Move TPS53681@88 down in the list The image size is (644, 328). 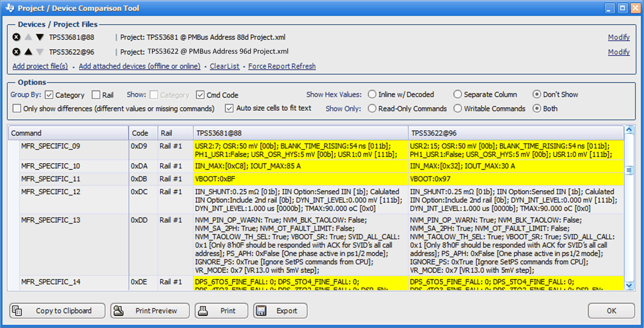(x=40, y=37)
